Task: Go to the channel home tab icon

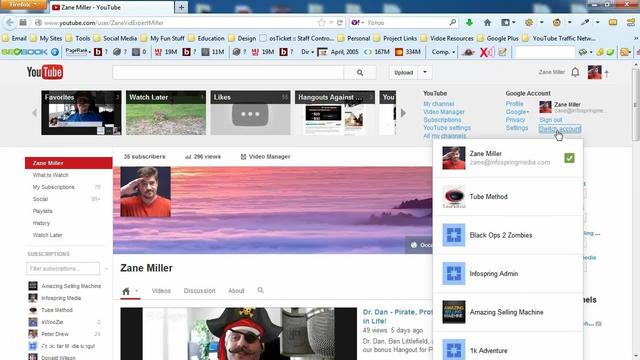Action: click(126, 291)
